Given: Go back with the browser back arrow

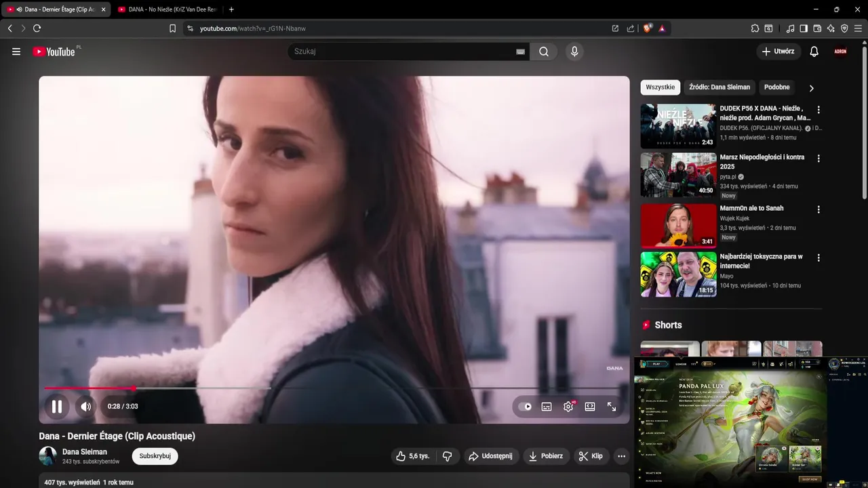Looking at the screenshot, I should pos(9,28).
